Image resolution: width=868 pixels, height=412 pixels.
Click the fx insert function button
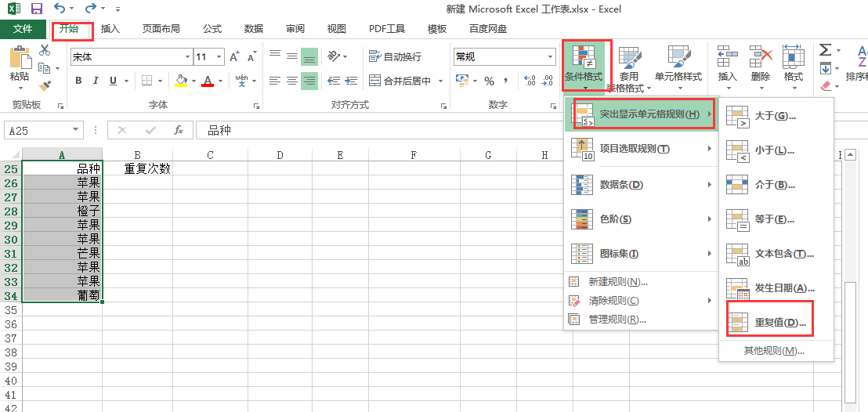(179, 130)
